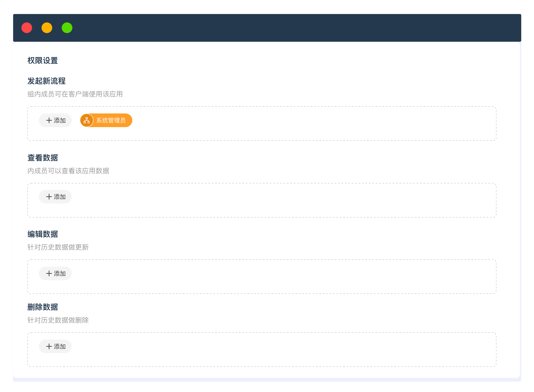Click the organization icon on 系统管理员 tag
534x392 pixels.
[x=87, y=120]
